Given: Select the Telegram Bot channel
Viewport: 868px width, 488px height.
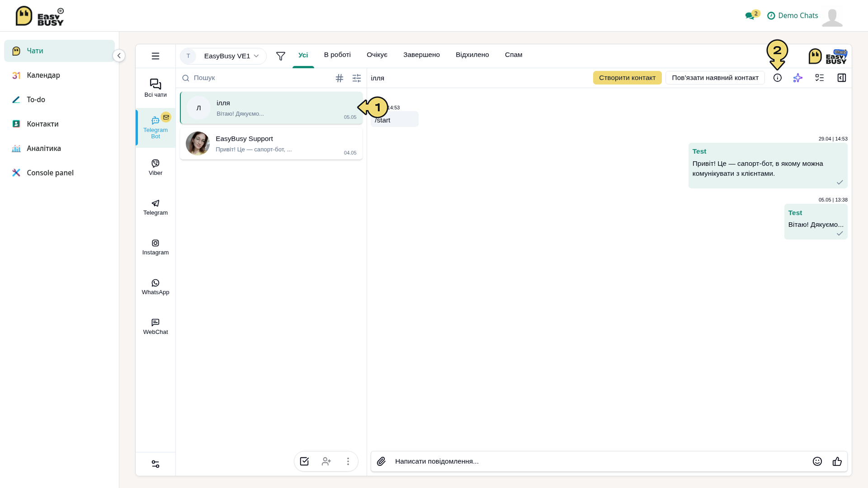Looking at the screenshot, I should coord(155,128).
